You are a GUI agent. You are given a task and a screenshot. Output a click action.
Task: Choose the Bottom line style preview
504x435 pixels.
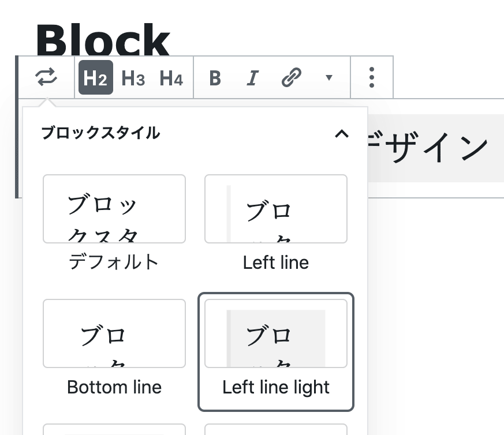click(114, 333)
